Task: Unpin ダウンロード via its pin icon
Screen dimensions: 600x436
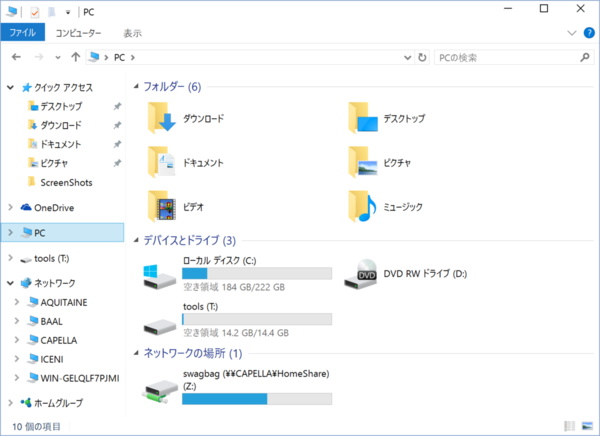Action: tap(117, 125)
